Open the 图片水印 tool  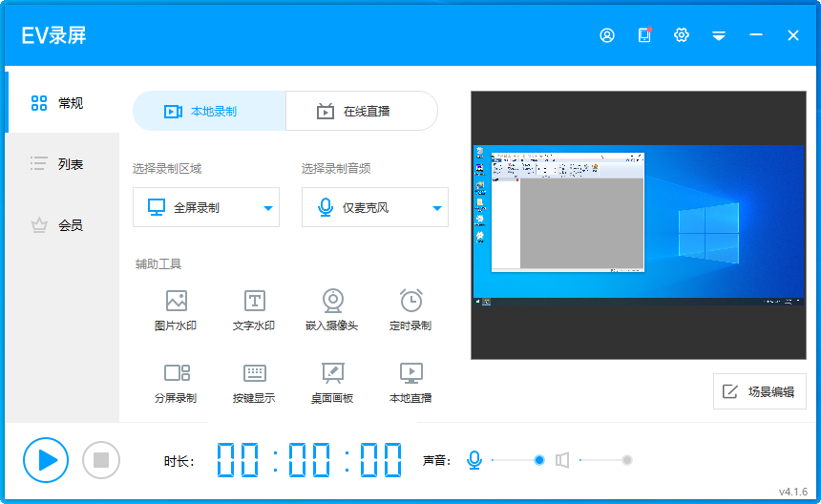coord(176,310)
